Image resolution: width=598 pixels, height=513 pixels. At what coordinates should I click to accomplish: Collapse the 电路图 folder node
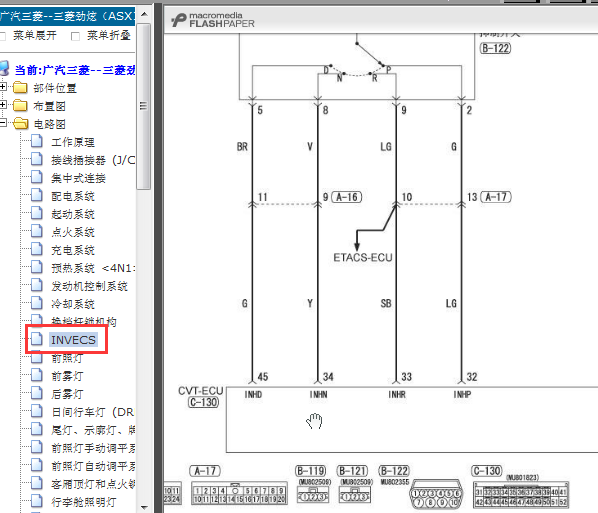coord(3,122)
